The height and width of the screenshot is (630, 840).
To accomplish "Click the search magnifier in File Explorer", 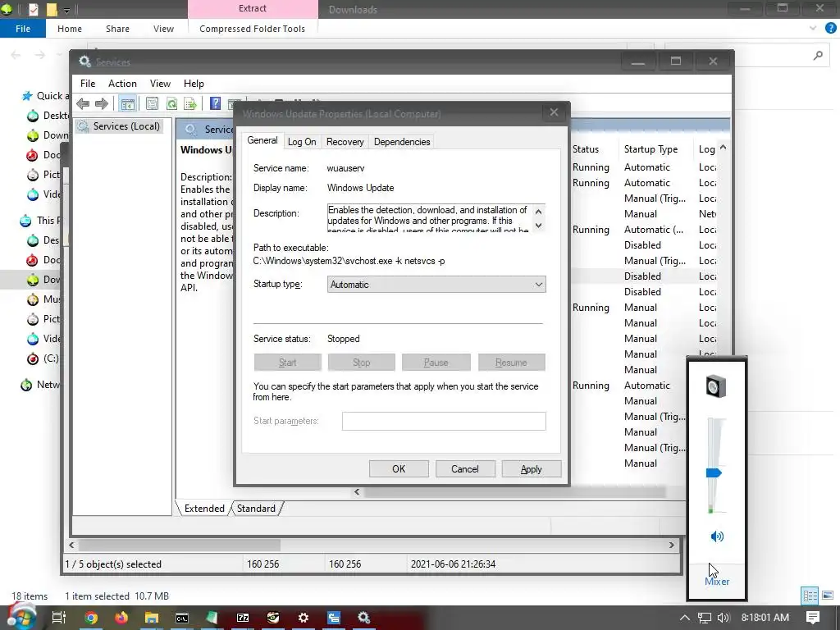I will tap(818, 55).
